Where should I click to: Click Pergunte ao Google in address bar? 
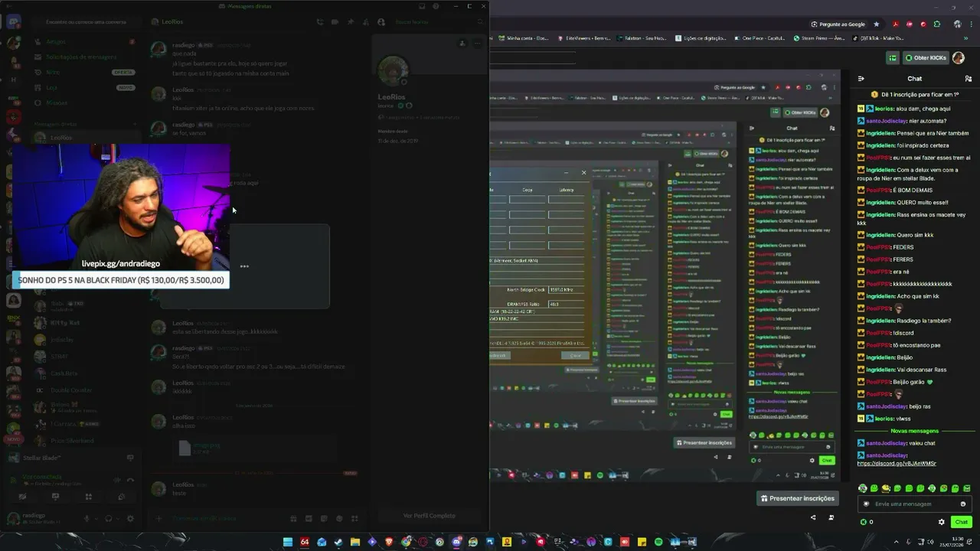click(838, 24)
